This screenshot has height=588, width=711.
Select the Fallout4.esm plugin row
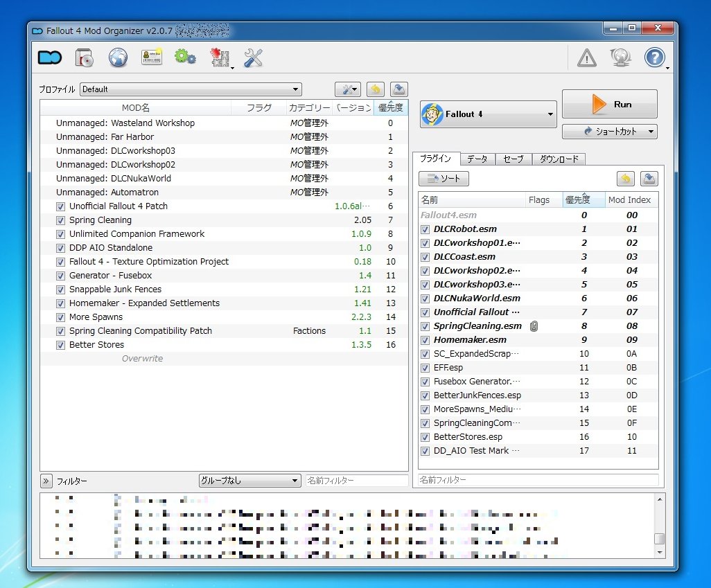pos(538,215)
